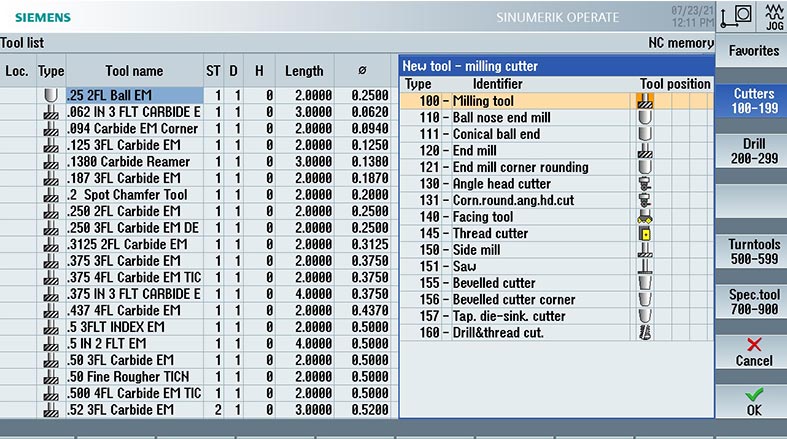Click the Tool name column header

pos(135,71)
